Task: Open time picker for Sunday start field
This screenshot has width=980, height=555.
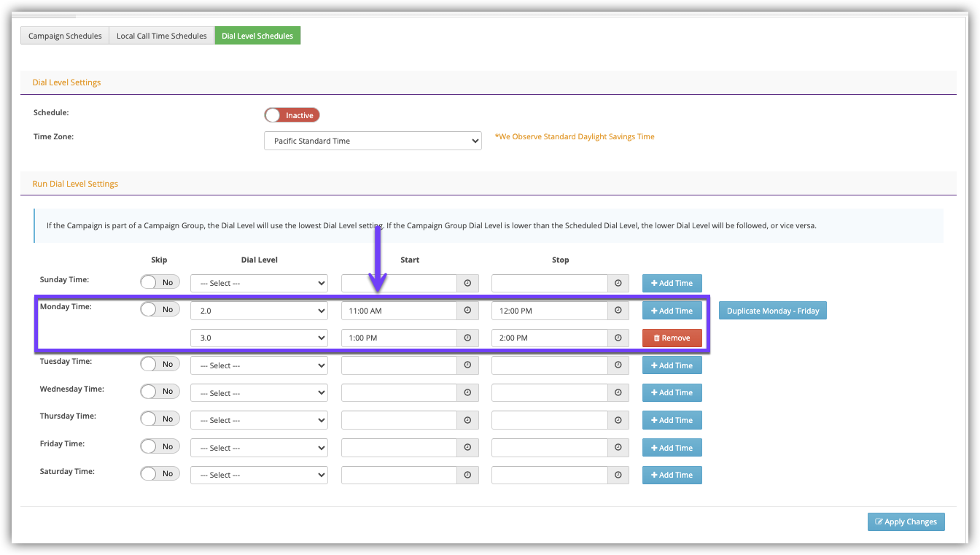Action: tap(467, 283)
